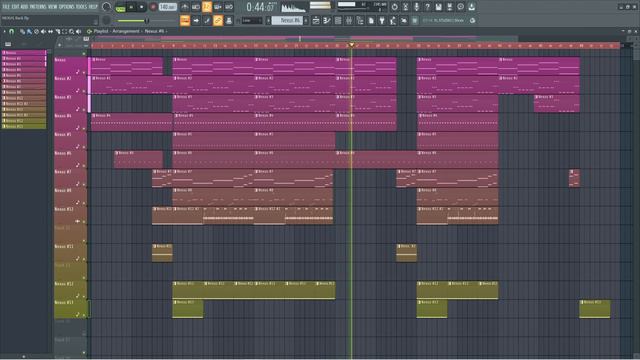
Task: Toggle the orange multilink controllers icon
Action: click(218, 20)
